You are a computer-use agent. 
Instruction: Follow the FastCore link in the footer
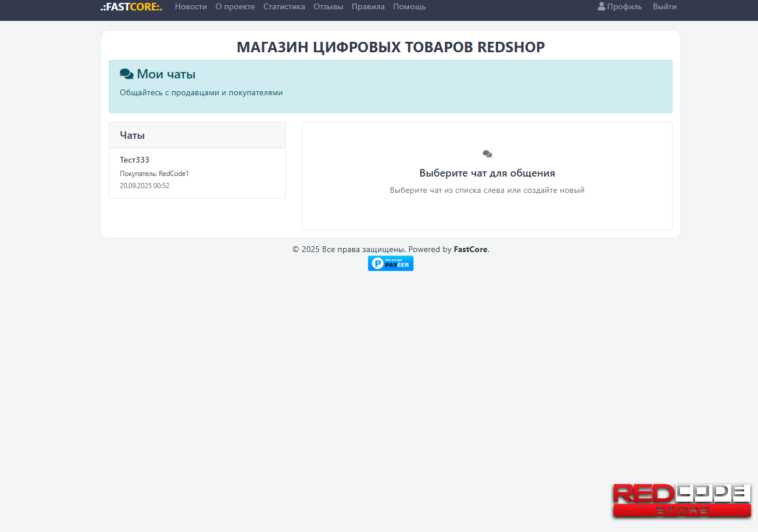pos(470,249)
